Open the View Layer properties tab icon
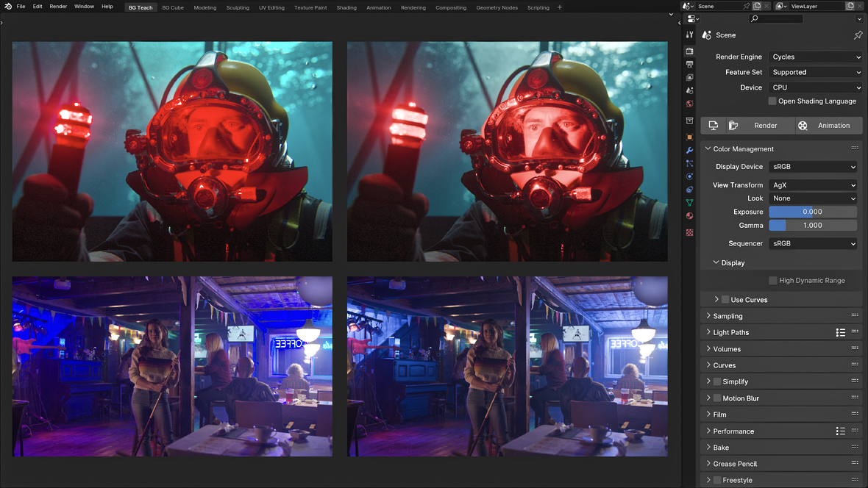868x488 pixels. click(689, 77)
